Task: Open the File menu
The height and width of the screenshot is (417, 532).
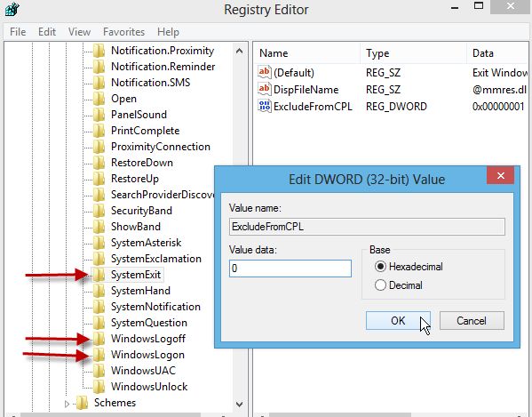Action: coord(18,32)
